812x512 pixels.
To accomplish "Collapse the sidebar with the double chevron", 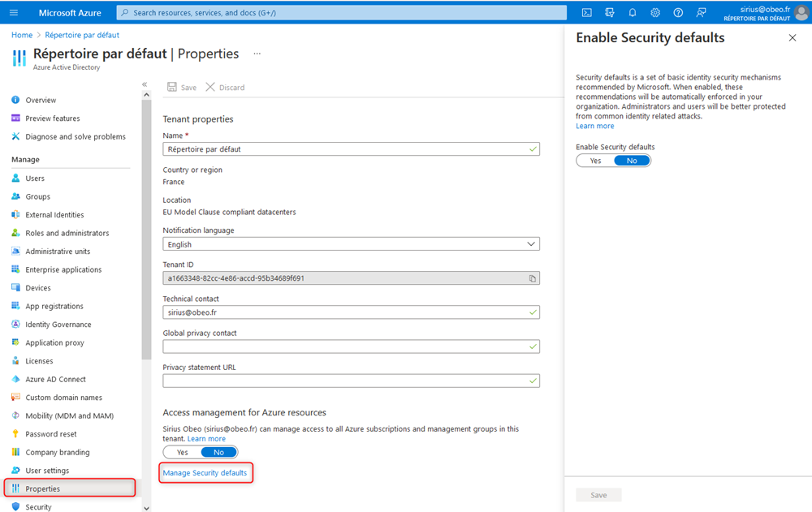I will point(145,84).
